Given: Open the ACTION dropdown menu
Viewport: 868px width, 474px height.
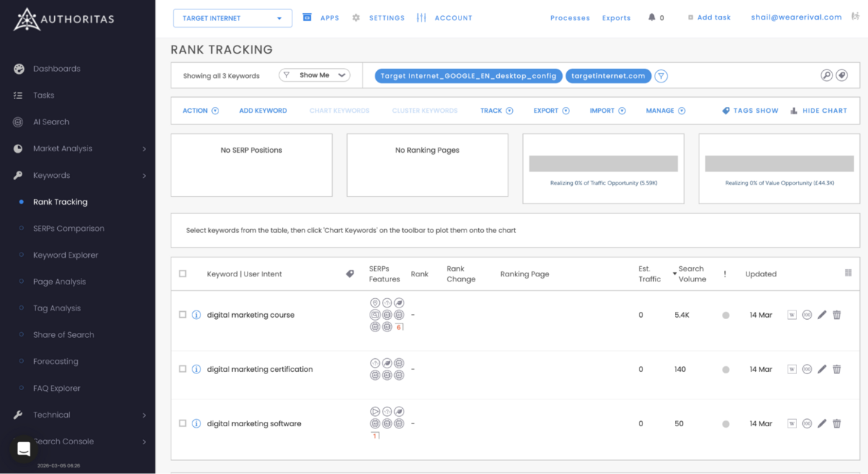Looking at the screenshot, I should point(200,111).
